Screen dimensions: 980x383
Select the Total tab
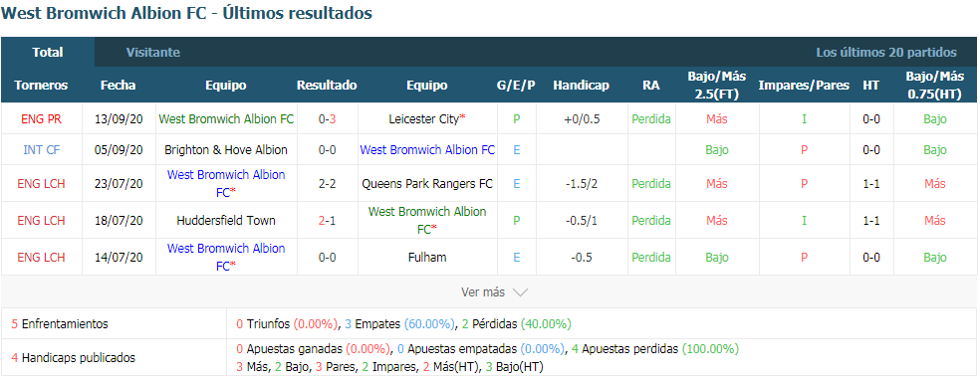[48, 53]
